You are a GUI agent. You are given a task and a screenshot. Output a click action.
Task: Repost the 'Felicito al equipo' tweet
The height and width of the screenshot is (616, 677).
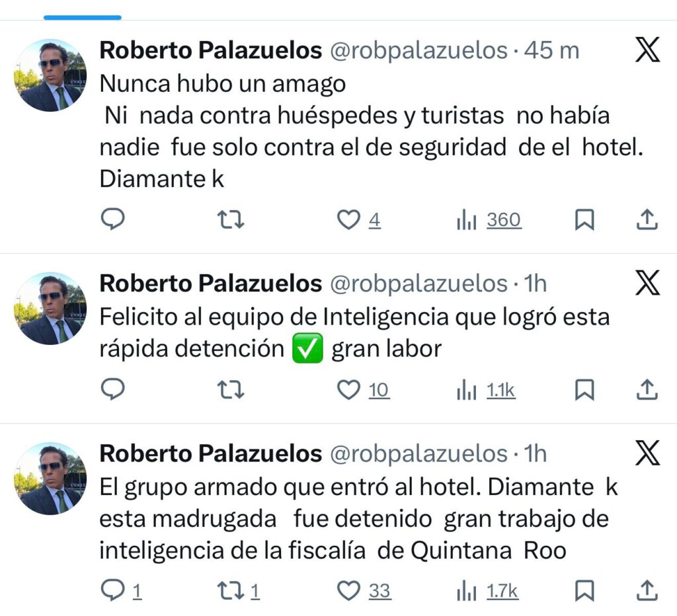[x=231, y=391]
